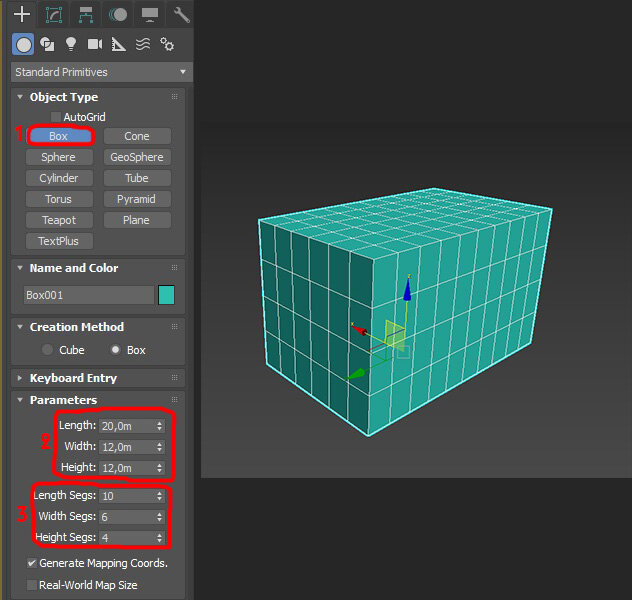632x600 pixels.
Task: Collapse the Parameters rollout
Action: coord(20,400)
